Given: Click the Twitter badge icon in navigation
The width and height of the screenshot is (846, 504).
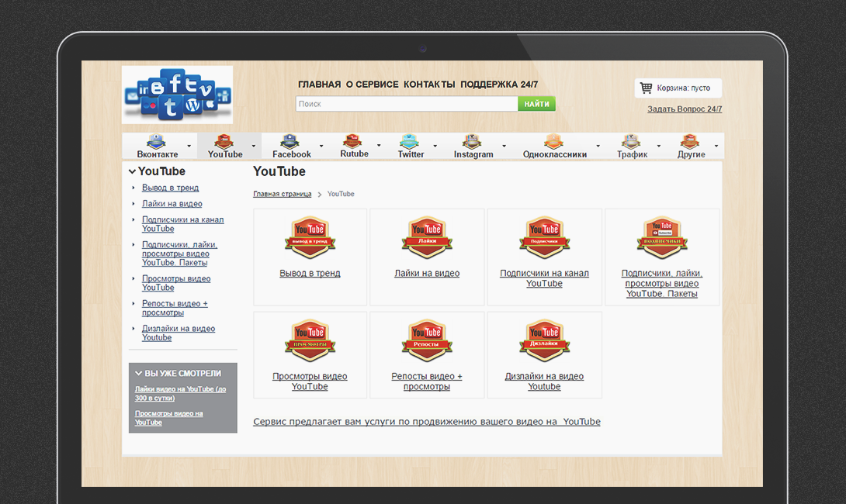Looking at the screenshot, I should point(409,141).
